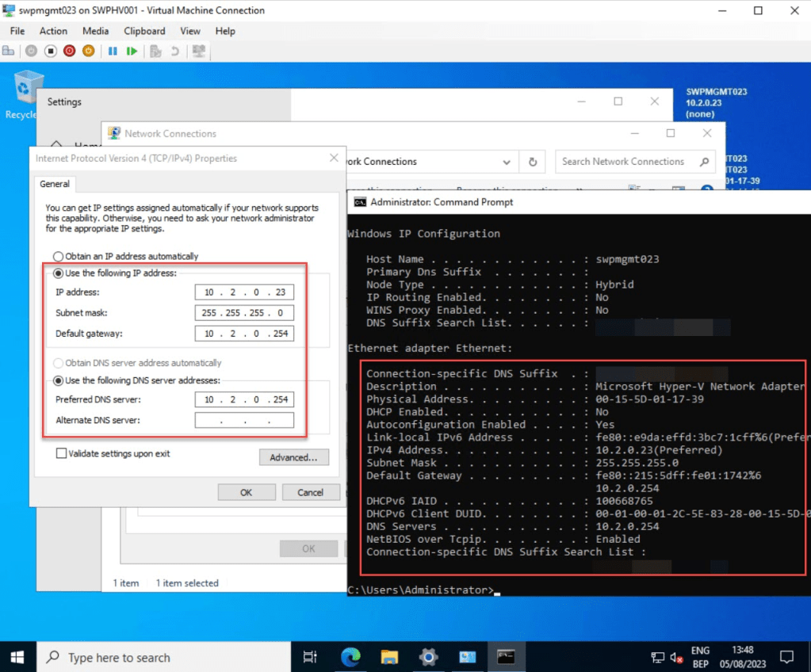Click the green Reset VM toolbar icon

point(132,51)
